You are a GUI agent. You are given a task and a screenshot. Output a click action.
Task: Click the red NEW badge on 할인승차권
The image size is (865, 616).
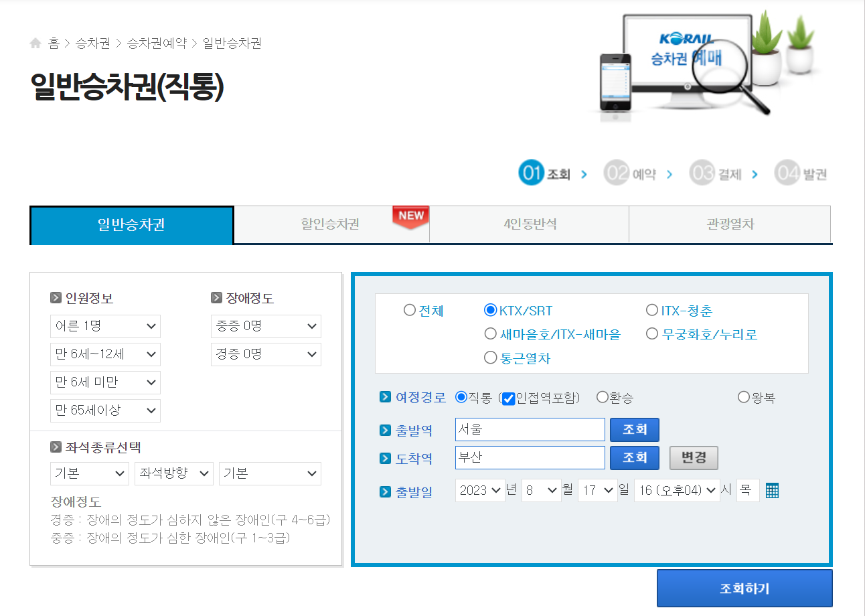pyautogui.click(x=410, y=216)
